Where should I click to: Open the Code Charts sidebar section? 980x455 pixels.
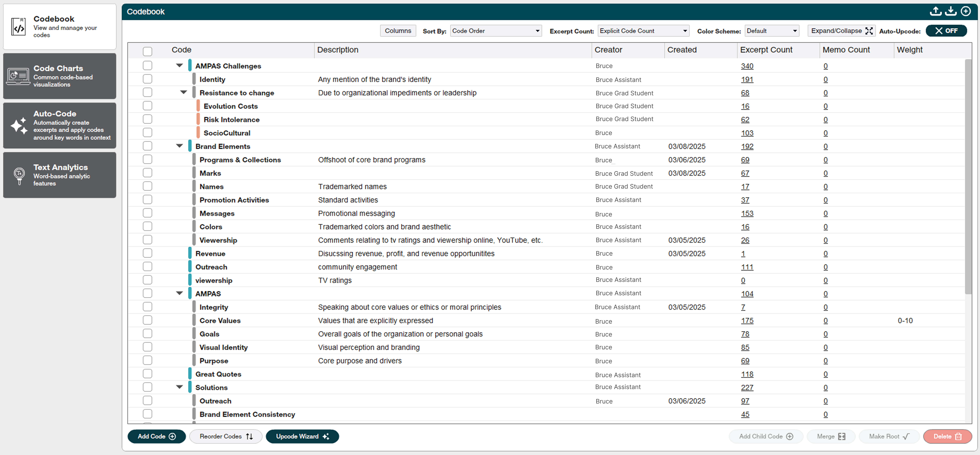(x=60, y=76)
